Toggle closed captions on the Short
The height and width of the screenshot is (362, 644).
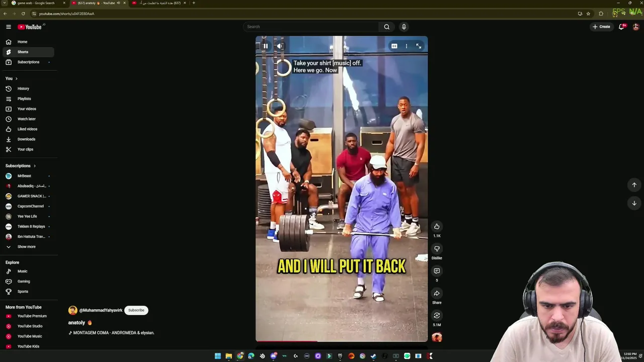394,46
